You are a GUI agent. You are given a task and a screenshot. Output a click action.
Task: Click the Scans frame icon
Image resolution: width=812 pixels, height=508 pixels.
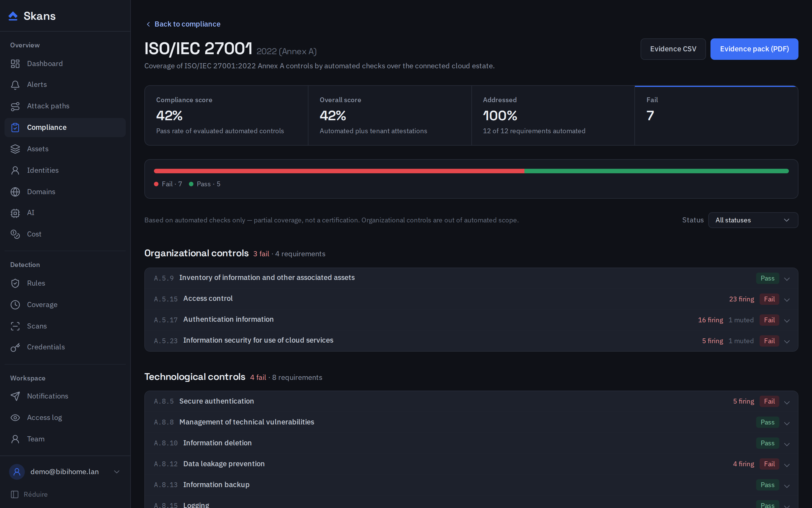[15, 326]
